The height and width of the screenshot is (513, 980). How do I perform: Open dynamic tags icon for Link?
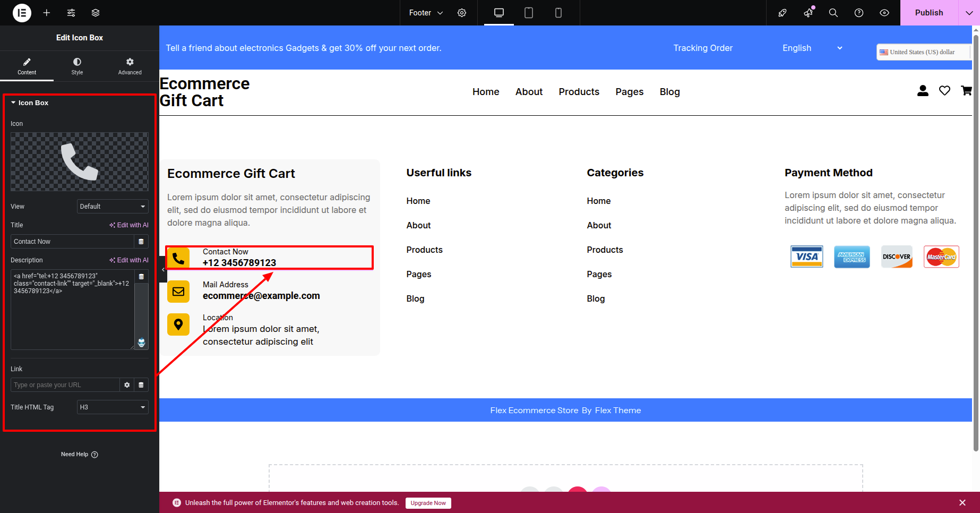pyautogui.click(x=141, y=385)
